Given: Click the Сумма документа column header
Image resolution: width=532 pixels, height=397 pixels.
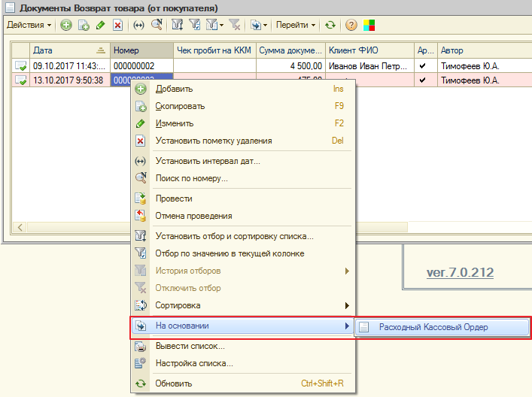Looking at the screenshot, I should tap(290, 50).
